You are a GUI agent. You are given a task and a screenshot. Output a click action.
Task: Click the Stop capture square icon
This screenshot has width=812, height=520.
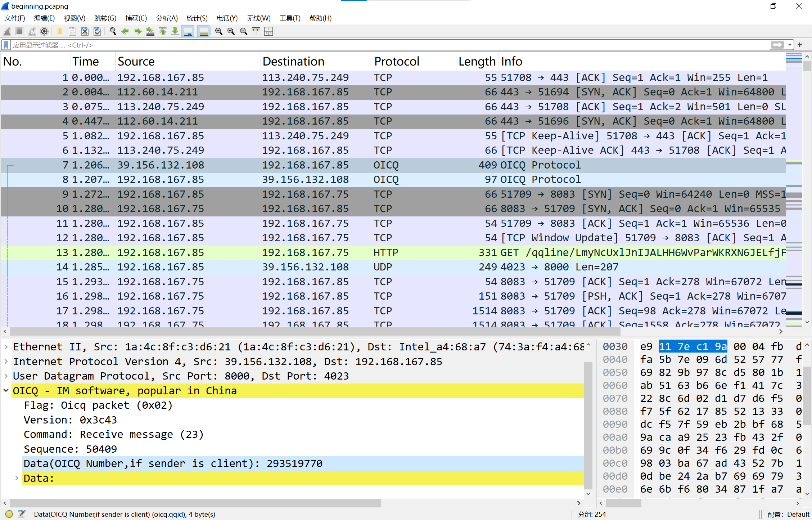pos(19,32)
